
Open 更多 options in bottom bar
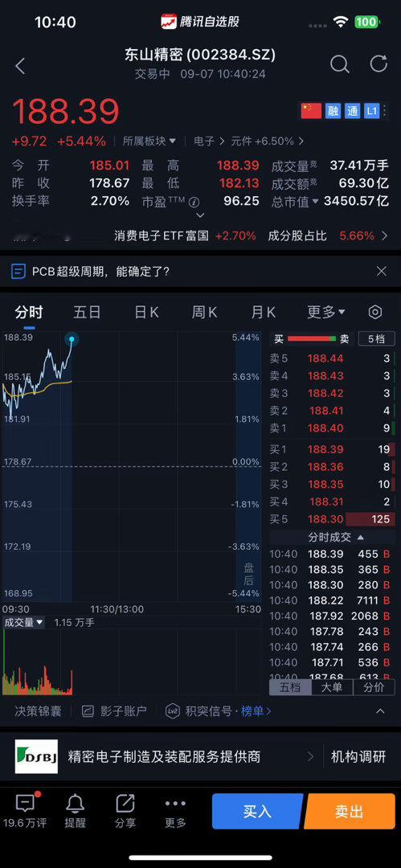tap(175, 811)
